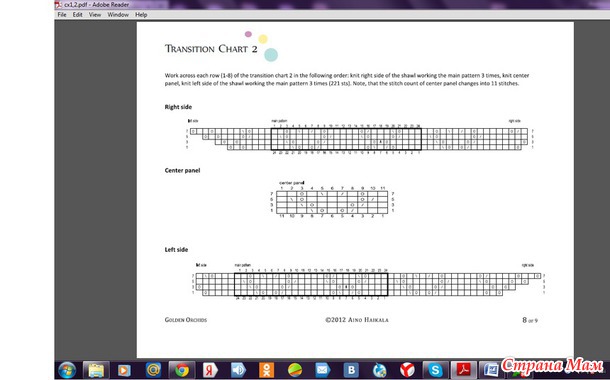Open the Window menu

click(x=118, y=15)
